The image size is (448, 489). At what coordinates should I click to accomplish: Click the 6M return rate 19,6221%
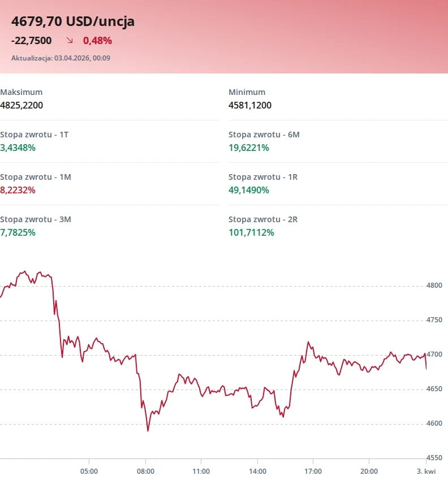(x=249, y=148)
